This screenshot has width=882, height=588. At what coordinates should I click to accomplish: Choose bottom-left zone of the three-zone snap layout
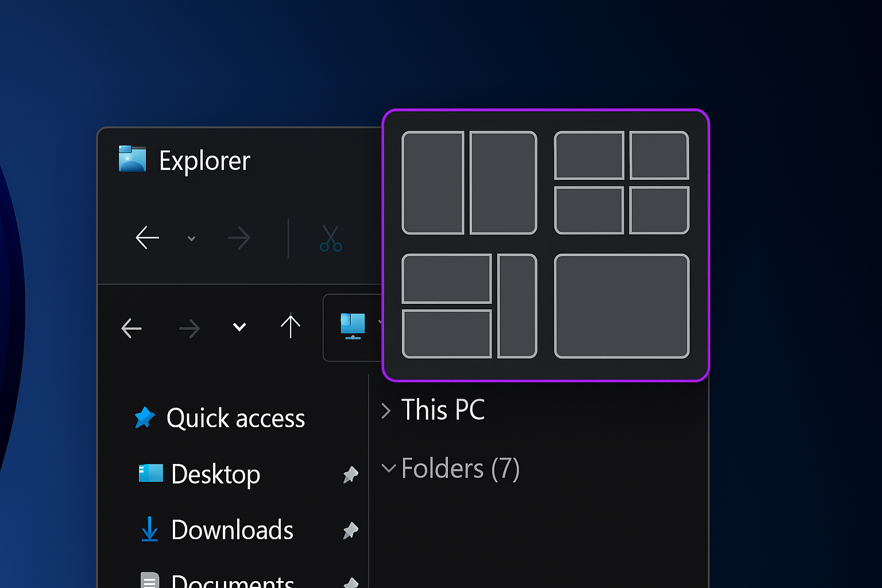[x=447, y=334]
